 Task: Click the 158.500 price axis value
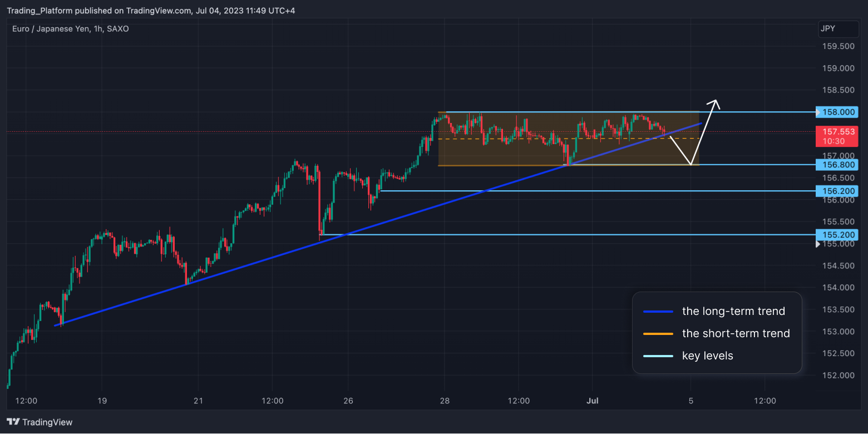pyautogui.click(x=839, y=90)
